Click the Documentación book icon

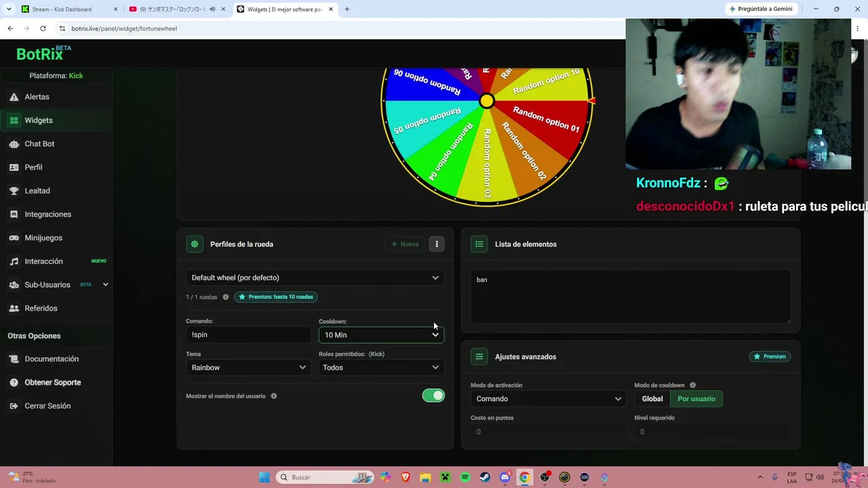[x=14, y=359]
